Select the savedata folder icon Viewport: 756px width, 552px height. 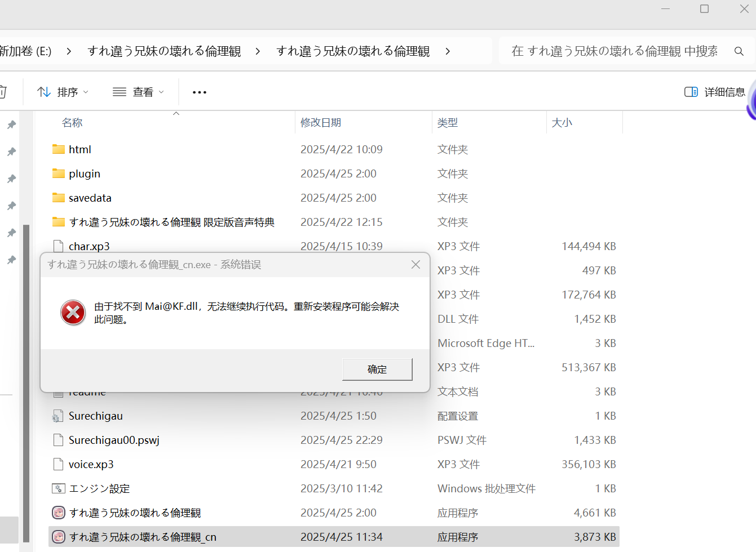point(59,198)
